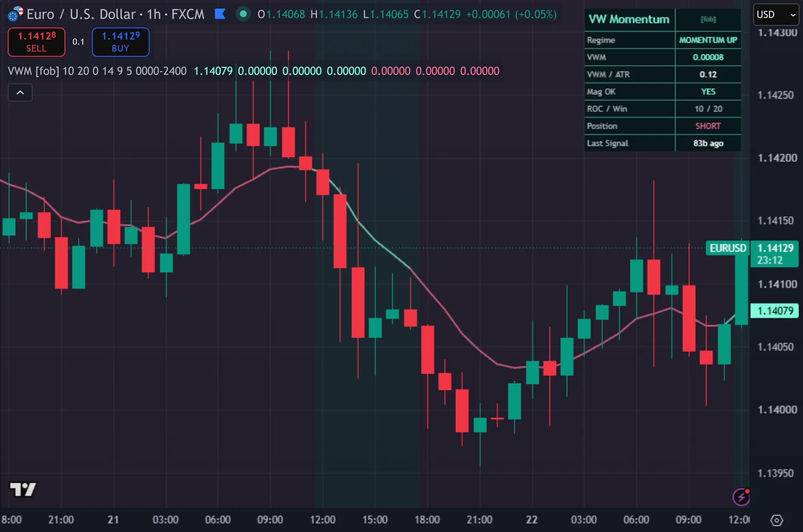Click the 1.14250 price axis label
This screenshot has height=532, width=803.
[775, 95]
